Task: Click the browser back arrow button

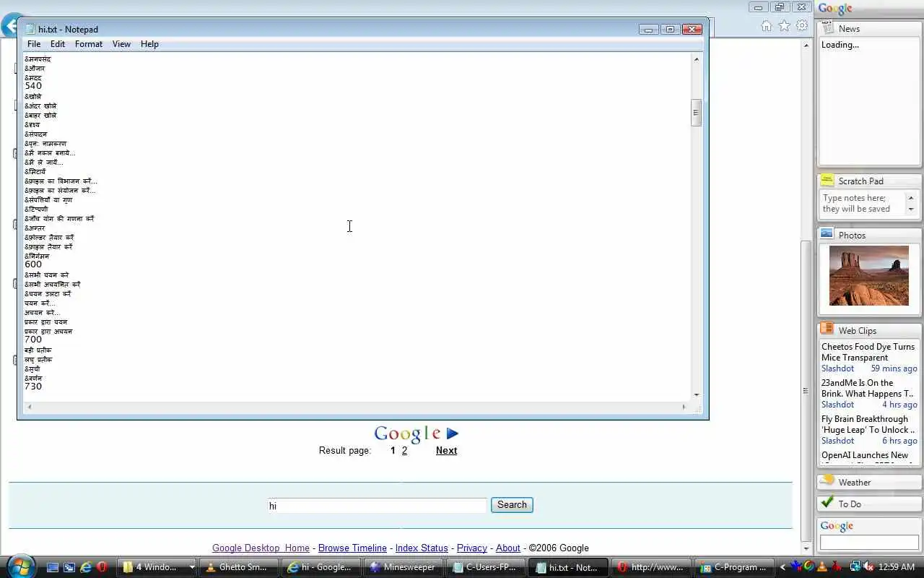Action: tap(9, 27)
